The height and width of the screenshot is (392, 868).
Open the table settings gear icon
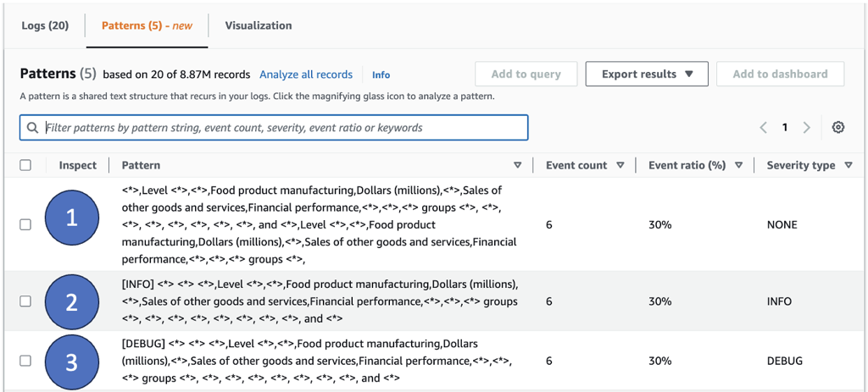[838, 128]
